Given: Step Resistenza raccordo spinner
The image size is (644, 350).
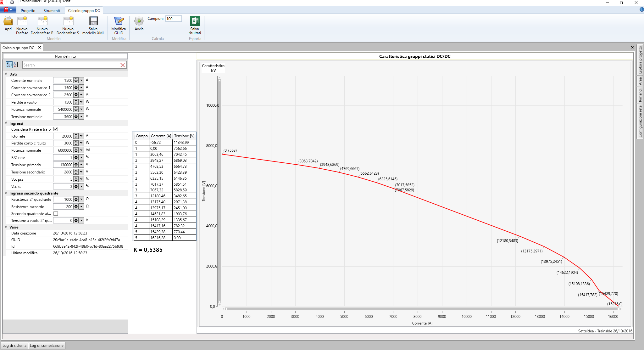Looking at the screenshot, I should (x=76, y=206).
